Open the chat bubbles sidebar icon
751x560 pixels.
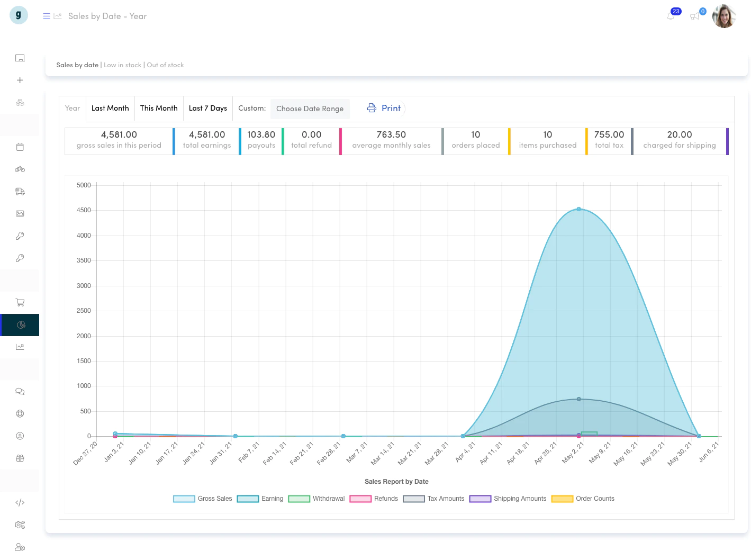pos(20,392)
